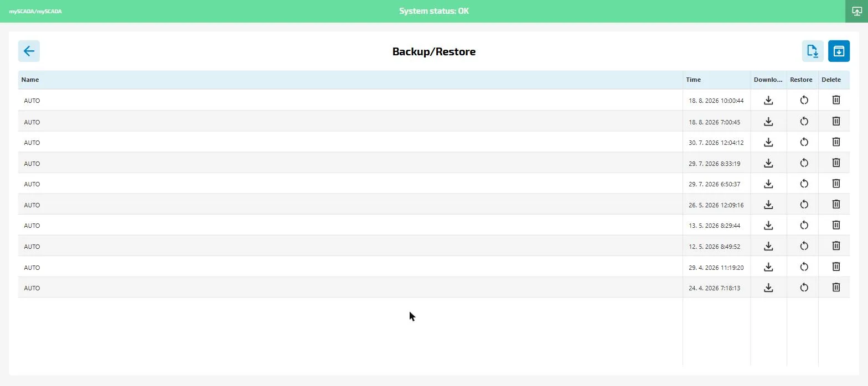The width and height of the screenshot is (868, 386).
Task: Delete the 29. 7. 2026 6:50:37 backup
Action: click(836, 183)
